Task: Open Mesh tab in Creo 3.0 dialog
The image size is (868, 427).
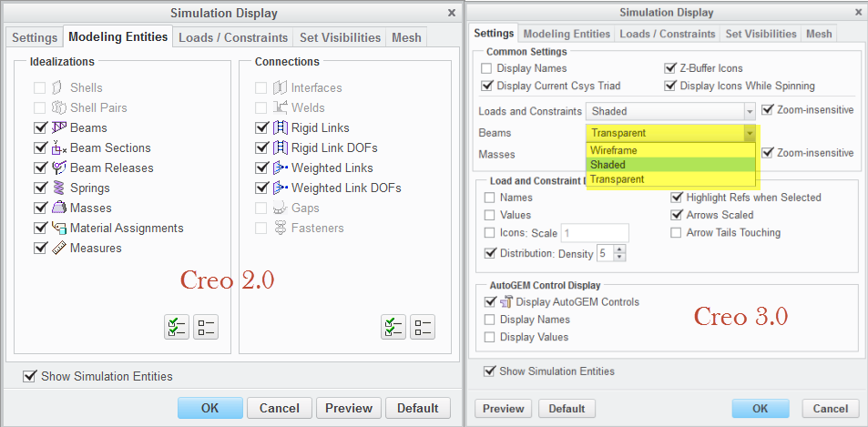Action: click(819, 34)
